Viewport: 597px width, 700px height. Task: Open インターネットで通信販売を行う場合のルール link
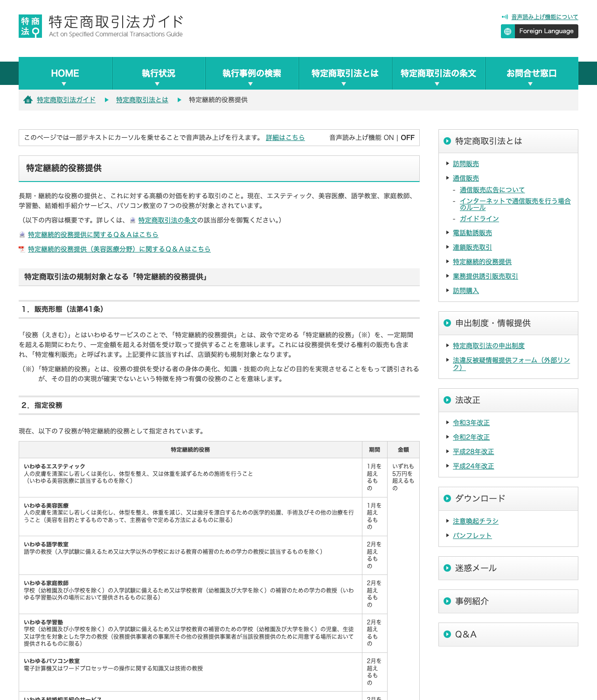click(x=515, y=204)
